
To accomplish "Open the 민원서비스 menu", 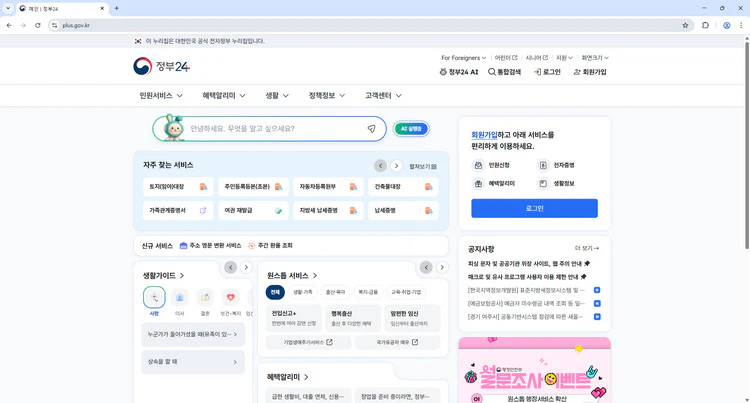I will [161, 96].
